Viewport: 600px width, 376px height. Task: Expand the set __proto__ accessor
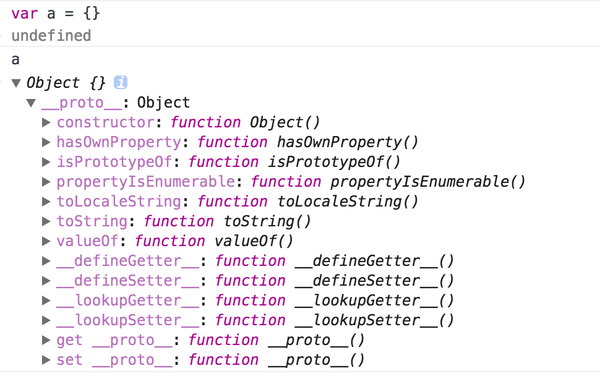tap(46, 360)
